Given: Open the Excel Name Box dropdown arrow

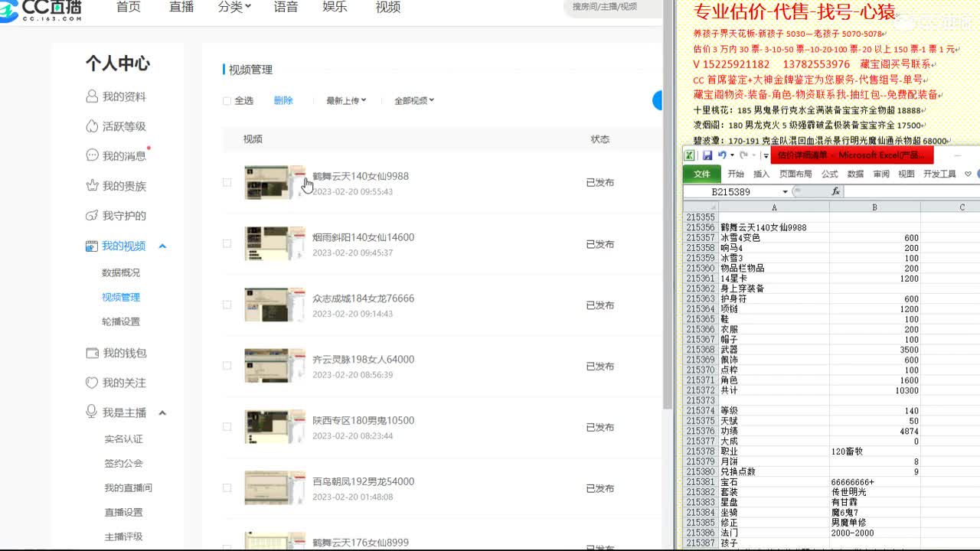Looking at the screenshot, I should point(785,192).
